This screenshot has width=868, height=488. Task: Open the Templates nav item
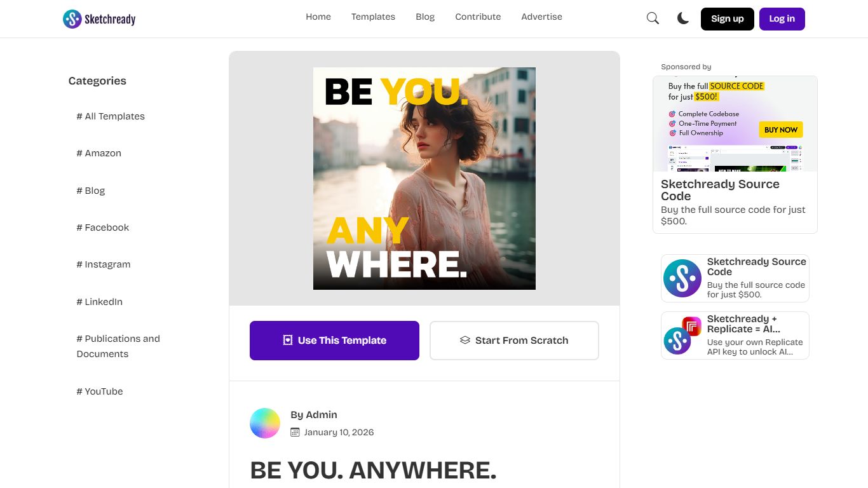[373, 17]
